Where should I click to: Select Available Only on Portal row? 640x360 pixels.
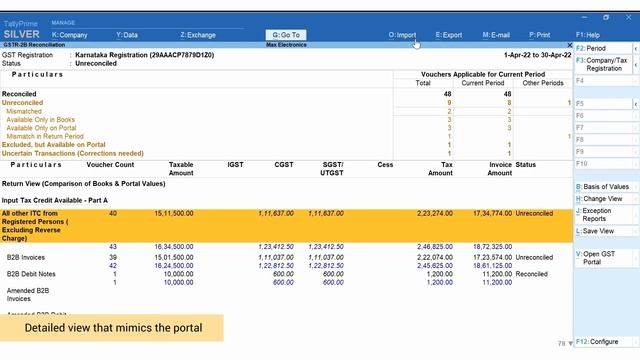(287, 128)
